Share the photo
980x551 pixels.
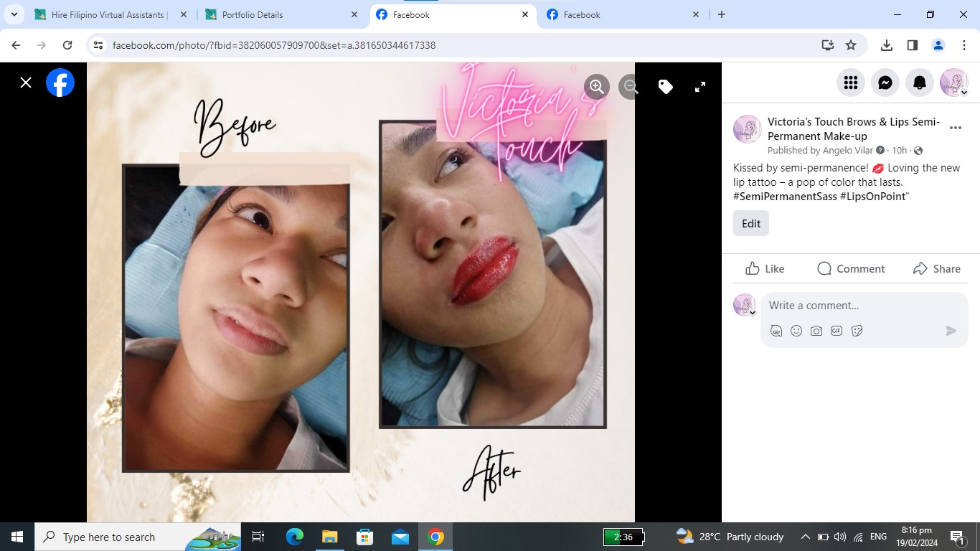(x=936, y=269)
